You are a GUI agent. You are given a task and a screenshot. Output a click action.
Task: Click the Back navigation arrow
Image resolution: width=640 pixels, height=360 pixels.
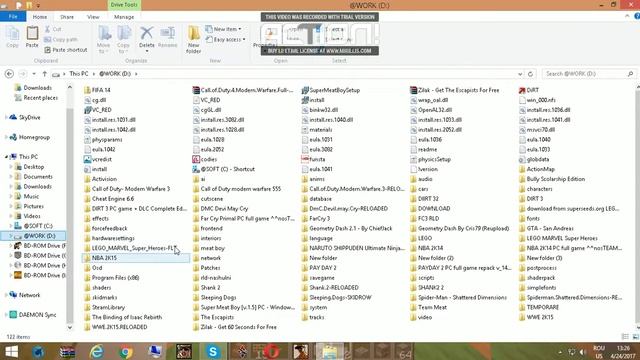[x=9, y=74]
